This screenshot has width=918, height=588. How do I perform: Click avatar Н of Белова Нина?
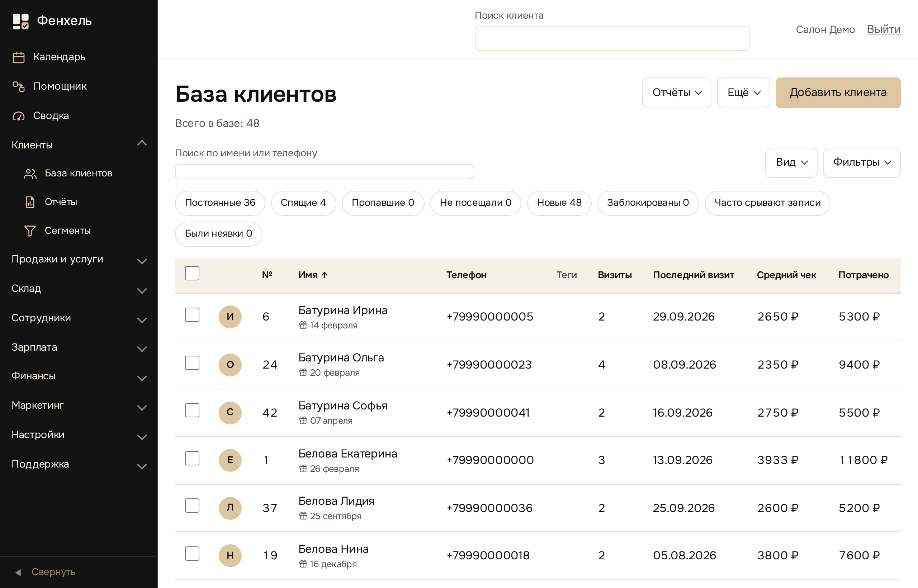coord(230,555)
